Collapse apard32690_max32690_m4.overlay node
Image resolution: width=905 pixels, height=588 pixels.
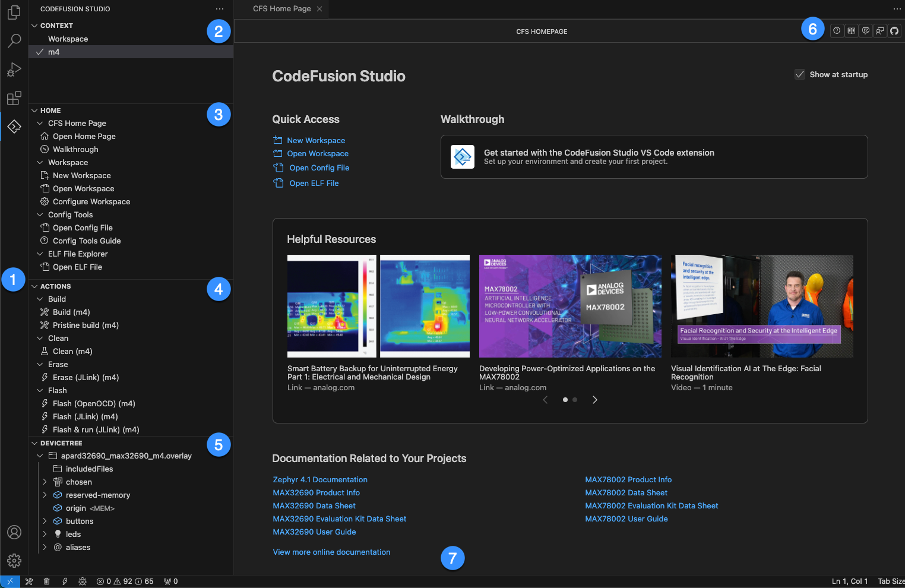(40, 456)
